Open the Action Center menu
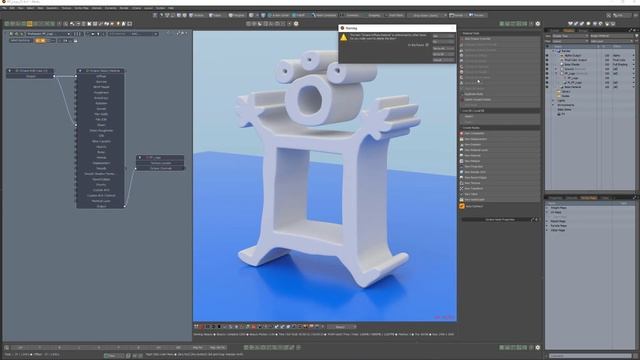The width and height of the screenshot is (640, 360). (x=278, y=15)
